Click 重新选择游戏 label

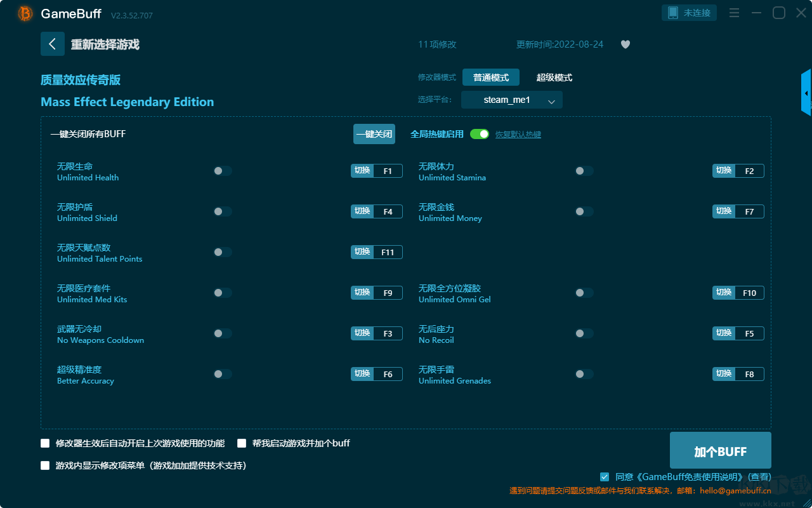pyautogui.click(x=105, y=44)
